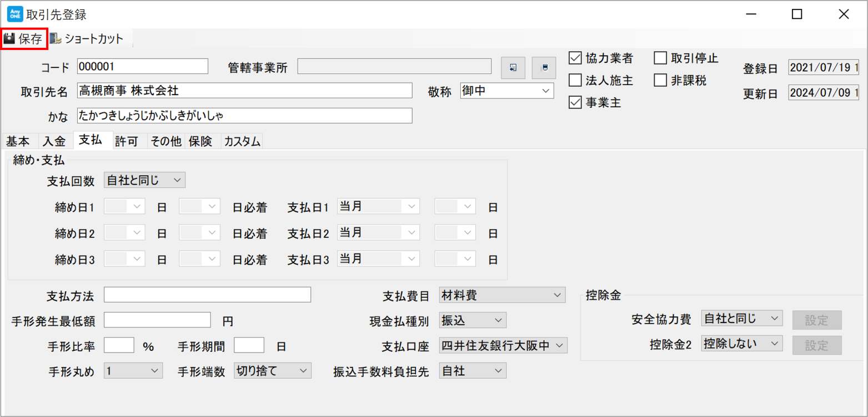868x417 pixels.
Task: Click the second icon button beside 管轄事業所
Action: point(544,68)
